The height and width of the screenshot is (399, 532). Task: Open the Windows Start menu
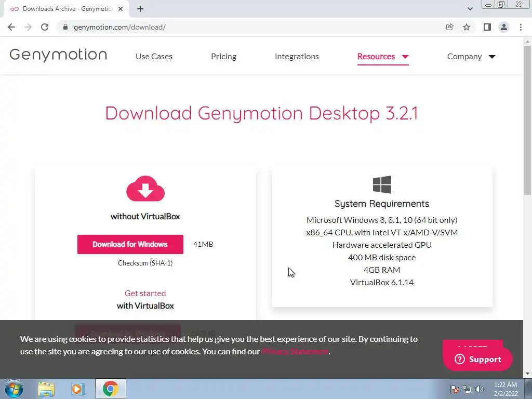pos(14,389)
